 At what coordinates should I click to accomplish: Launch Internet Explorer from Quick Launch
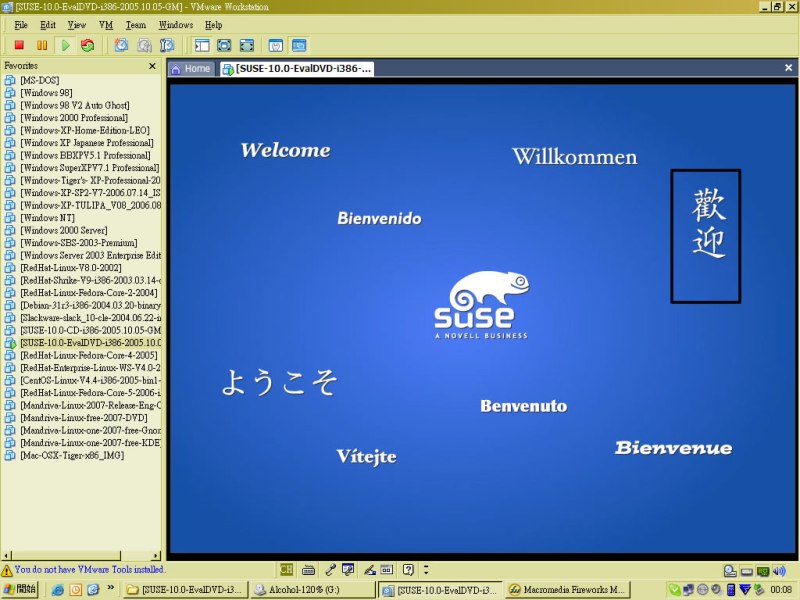pyautogui.click(x=58, y=590)
